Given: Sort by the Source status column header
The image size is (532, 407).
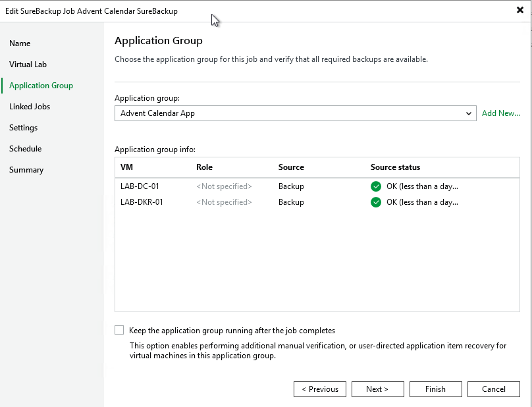Looking at the screenshot, I should pyautogui.click(x=395, y=167).
